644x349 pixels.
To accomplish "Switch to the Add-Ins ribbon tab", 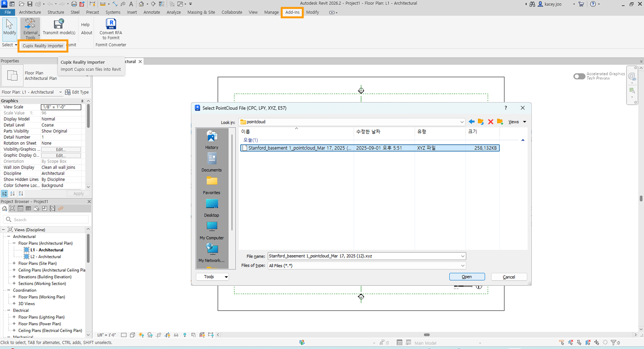I will click(292, 12).
